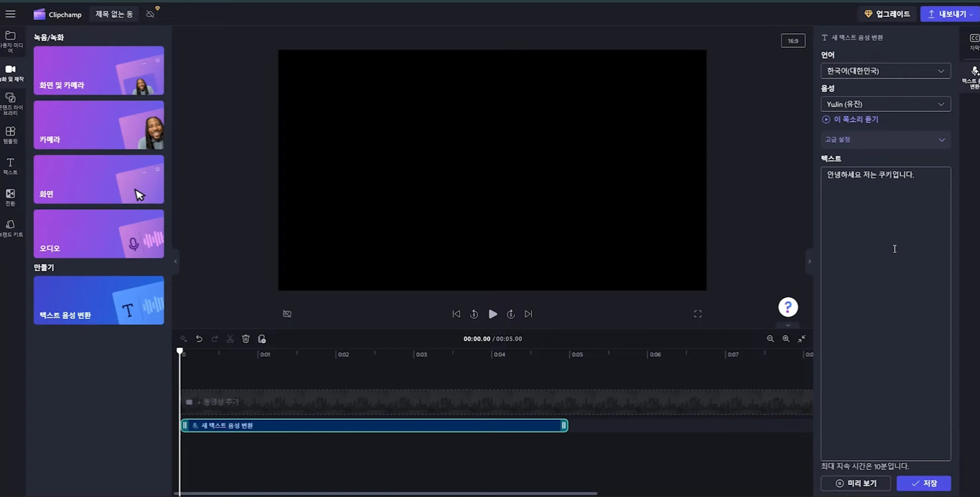Expand the 고급 설정 section
Image resolution: width=980 pixels, height=497 pixels.
(886, 140)
